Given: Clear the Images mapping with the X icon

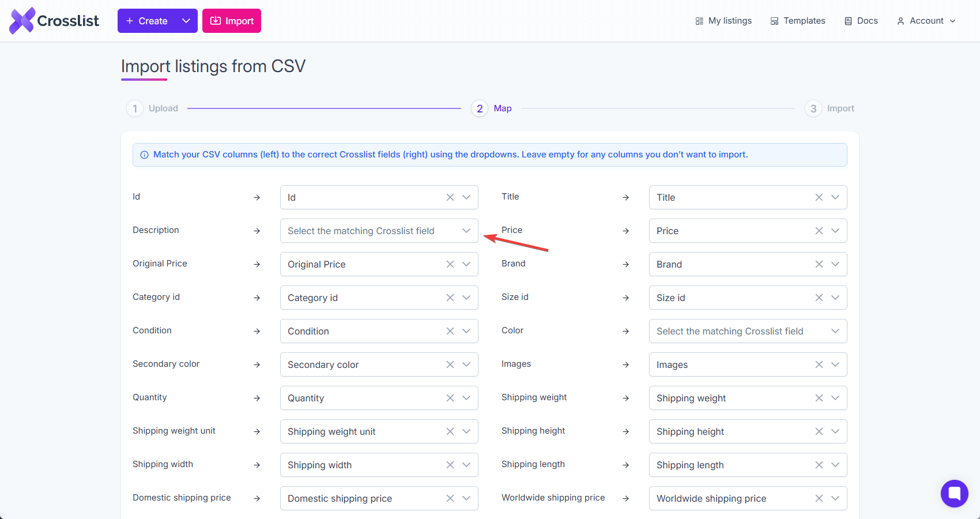Looking at the screenshot, I should (x=819, y=364).
